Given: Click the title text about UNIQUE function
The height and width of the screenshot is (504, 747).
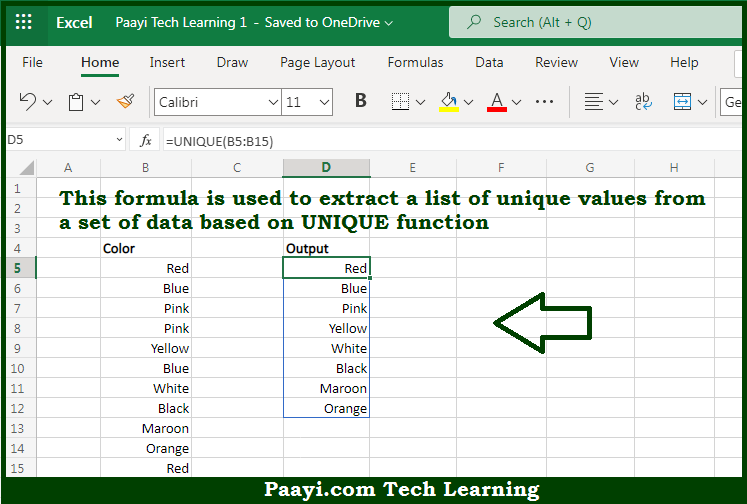Looking at the screenshot, I should point(382,210).
